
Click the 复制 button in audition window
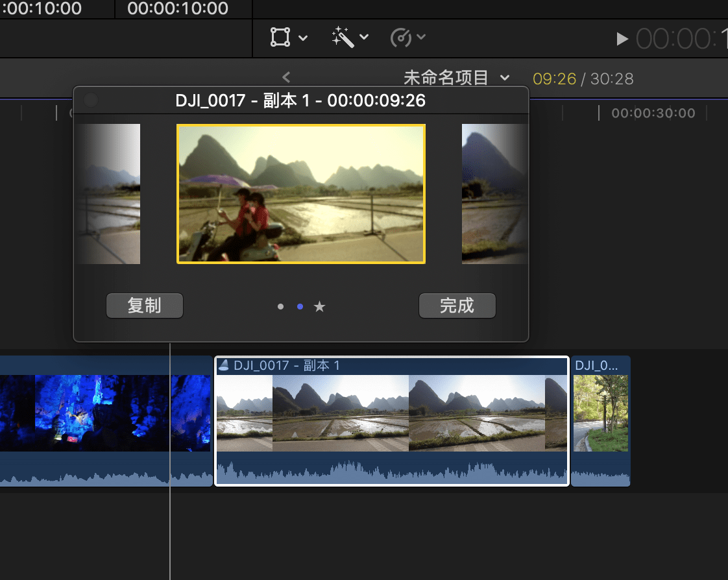(145, 306)
